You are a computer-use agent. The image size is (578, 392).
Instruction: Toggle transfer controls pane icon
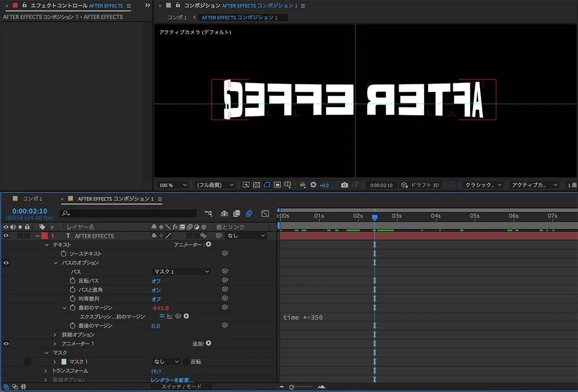(x=15, y=387)
